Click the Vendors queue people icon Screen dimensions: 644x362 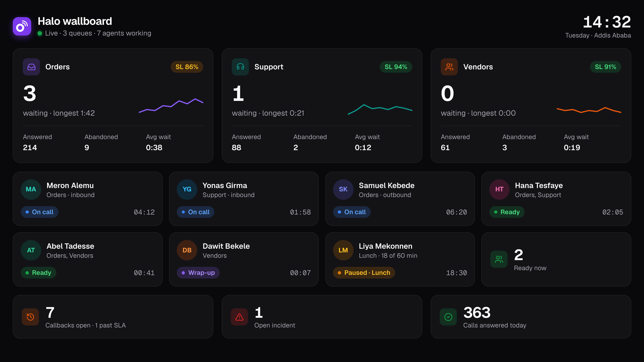449,67
